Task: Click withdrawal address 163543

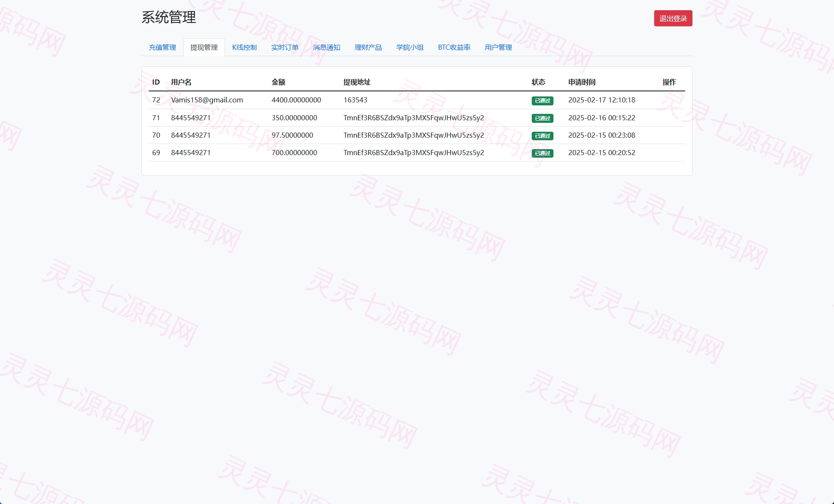Action: tap(355, 100)
